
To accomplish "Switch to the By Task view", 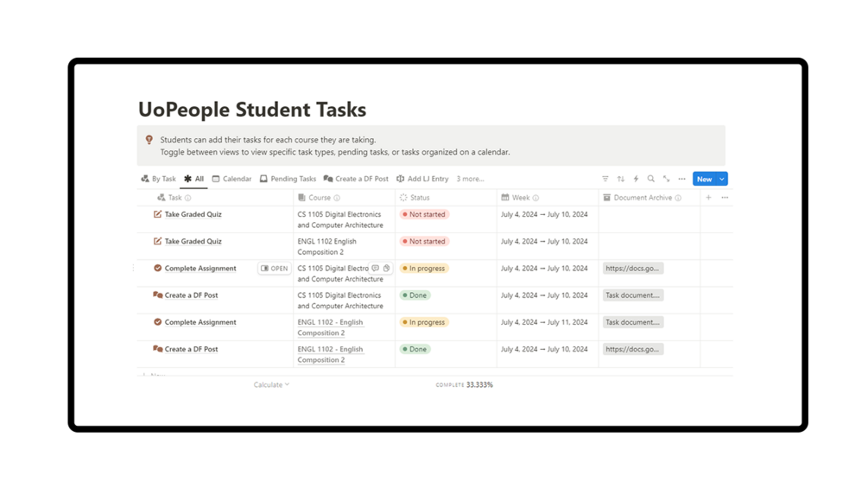I will (158, 179).
